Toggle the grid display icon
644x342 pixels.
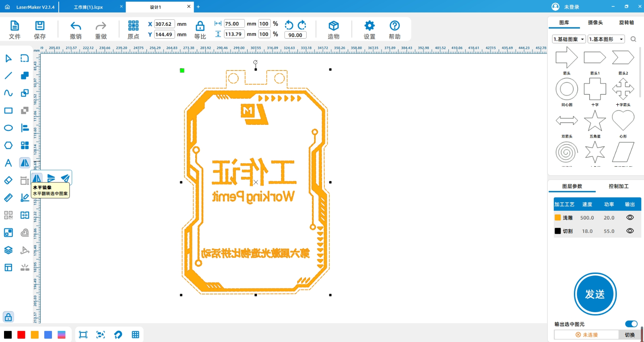click(x=135, y=335)
